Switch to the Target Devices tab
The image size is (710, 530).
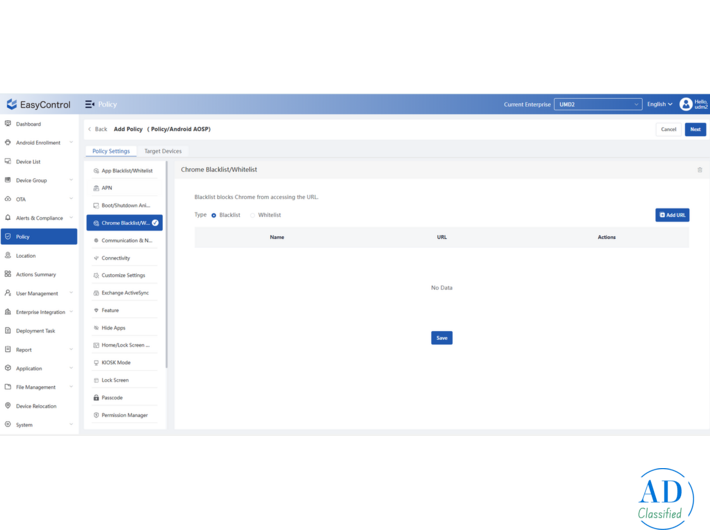[x=163, y=151]
